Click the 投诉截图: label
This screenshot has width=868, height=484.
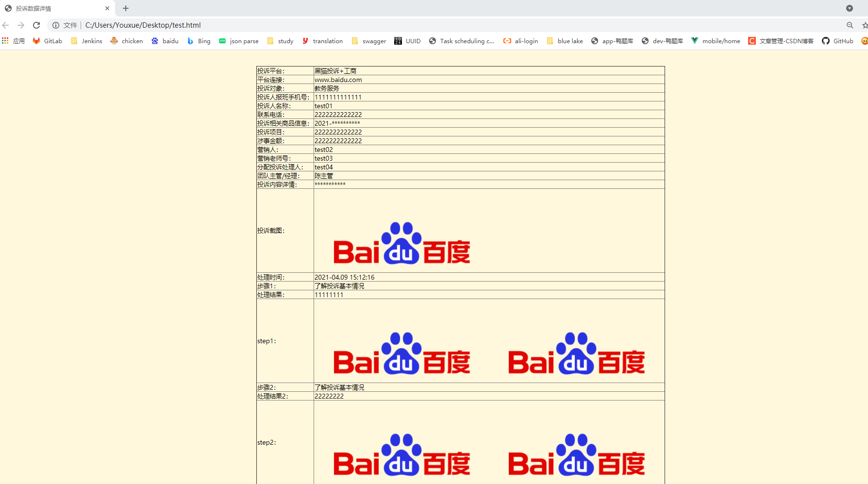click(x=271, y=231)
